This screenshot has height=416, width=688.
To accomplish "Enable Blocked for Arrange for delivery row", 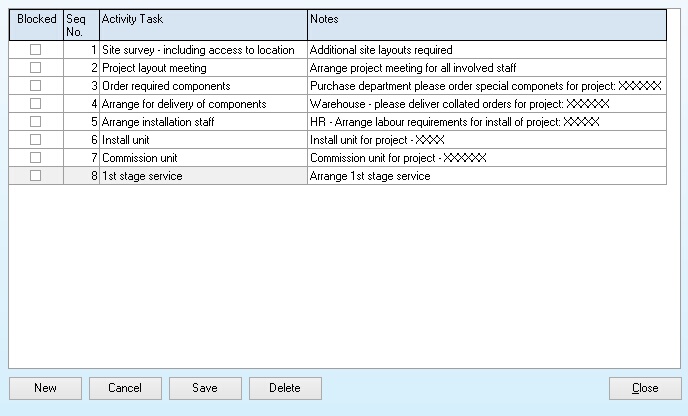I will pos(36,104).
